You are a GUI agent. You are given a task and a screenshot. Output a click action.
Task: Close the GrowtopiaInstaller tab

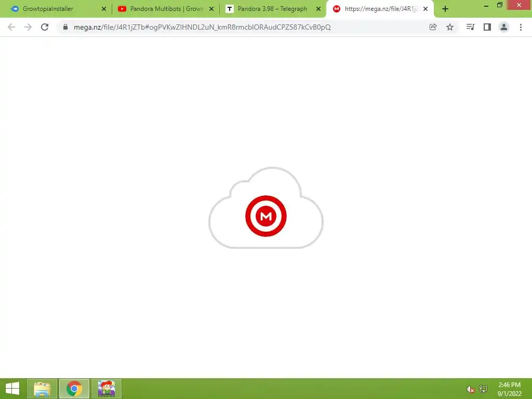[104, 9]
